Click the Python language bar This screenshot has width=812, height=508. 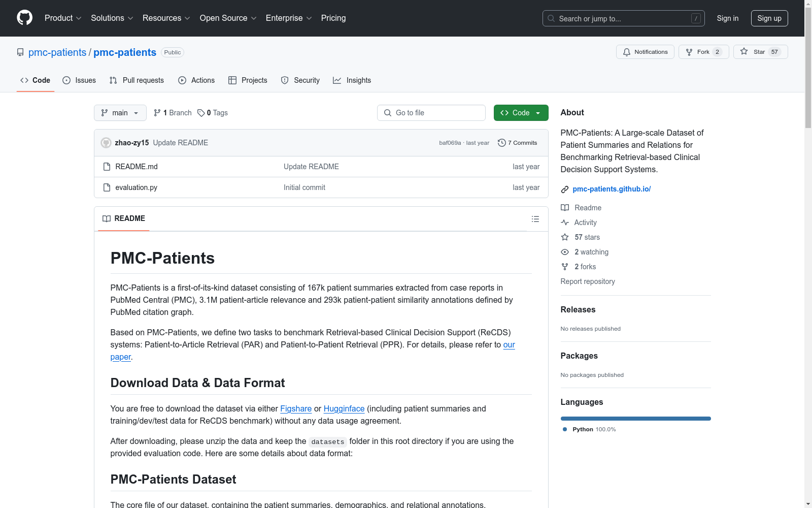(636, 419)
